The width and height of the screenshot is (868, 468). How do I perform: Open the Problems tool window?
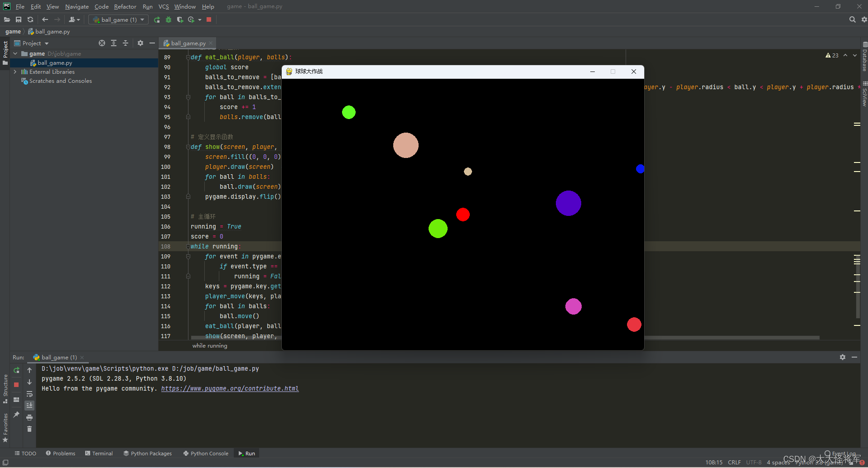click(61, 453)
